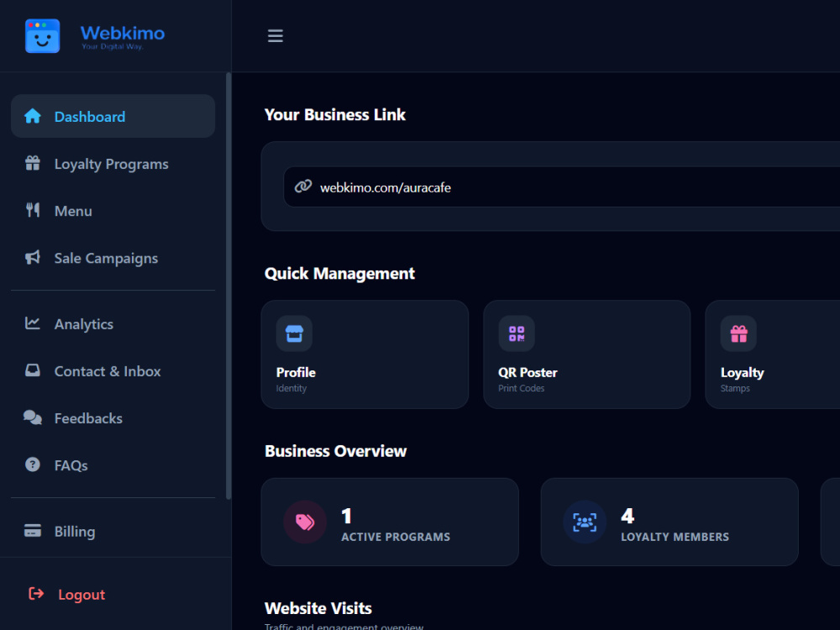Click the Logout arrow icon

36,594
